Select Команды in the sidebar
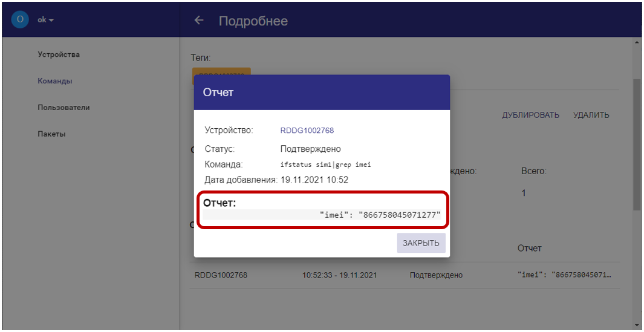The width and height of the screenshot is (644, 332). 55,81
